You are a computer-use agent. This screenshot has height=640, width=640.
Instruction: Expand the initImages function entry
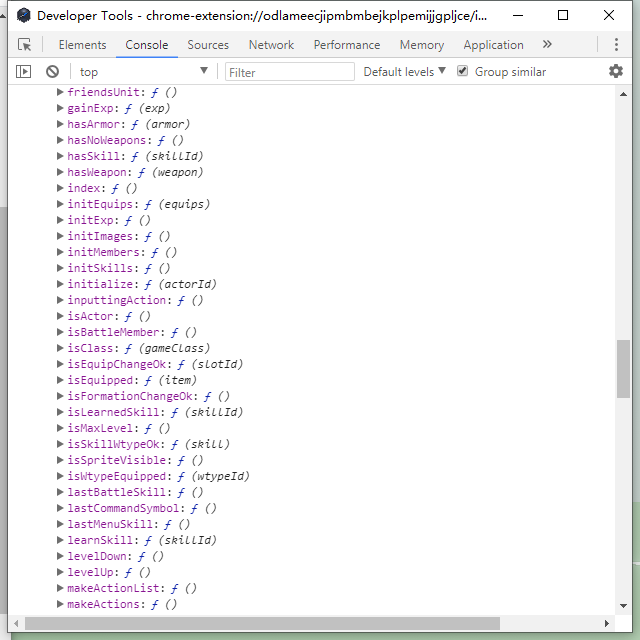(60, 236)
